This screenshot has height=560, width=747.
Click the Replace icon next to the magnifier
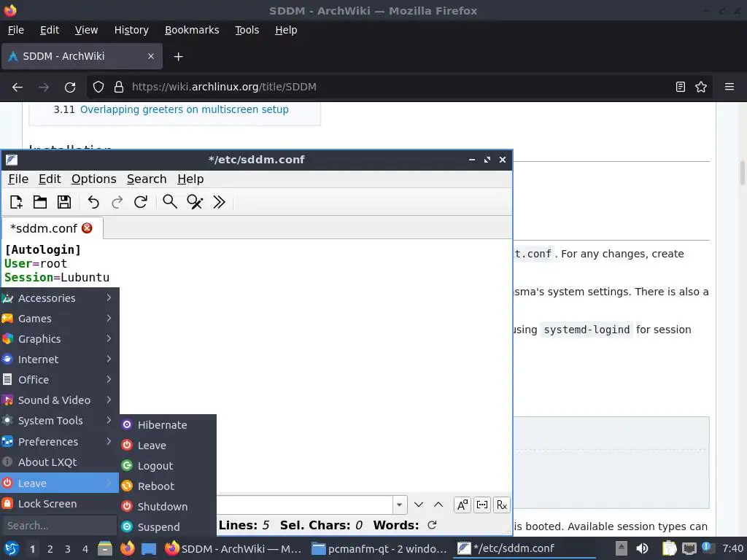tap(195, 202)
